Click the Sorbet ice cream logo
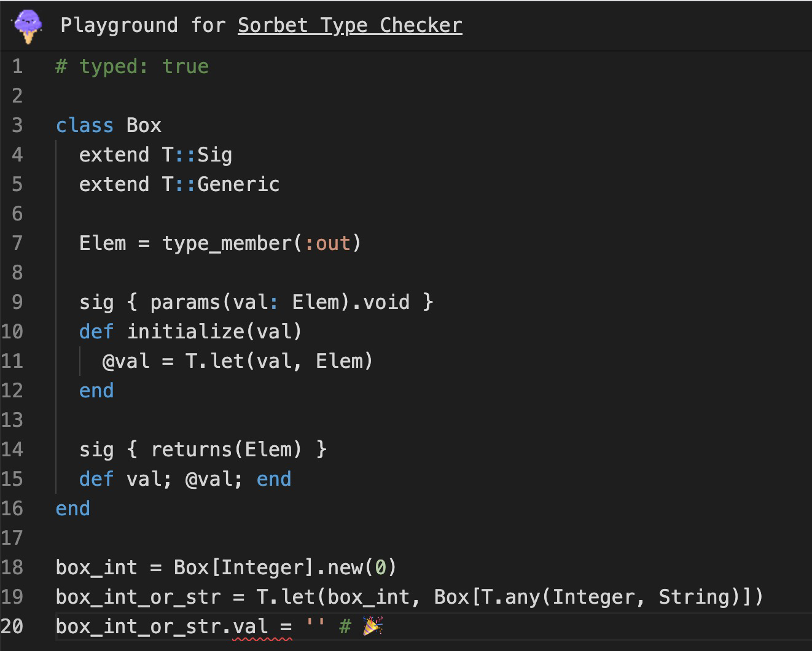 (x=28, y=26)
